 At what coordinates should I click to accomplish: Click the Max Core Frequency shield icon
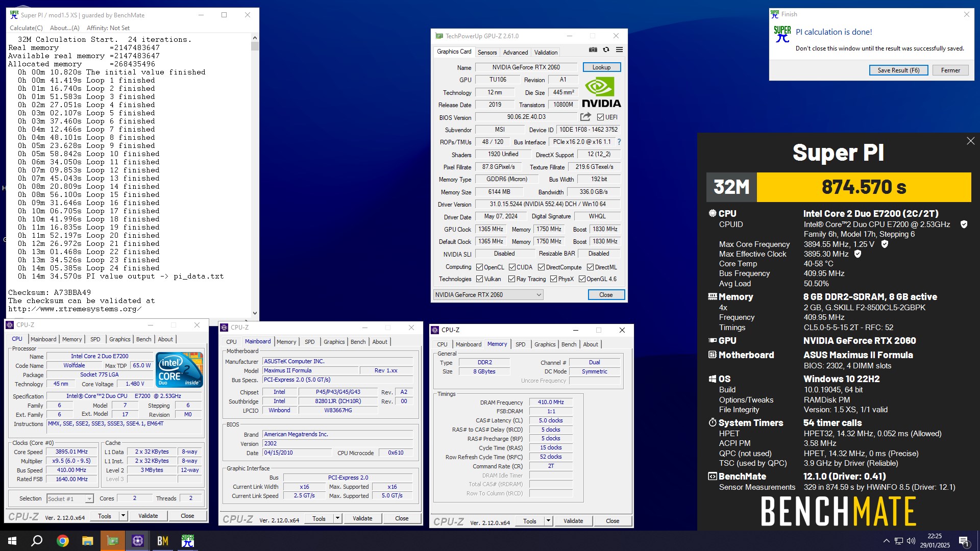click(x=885, y=244)
